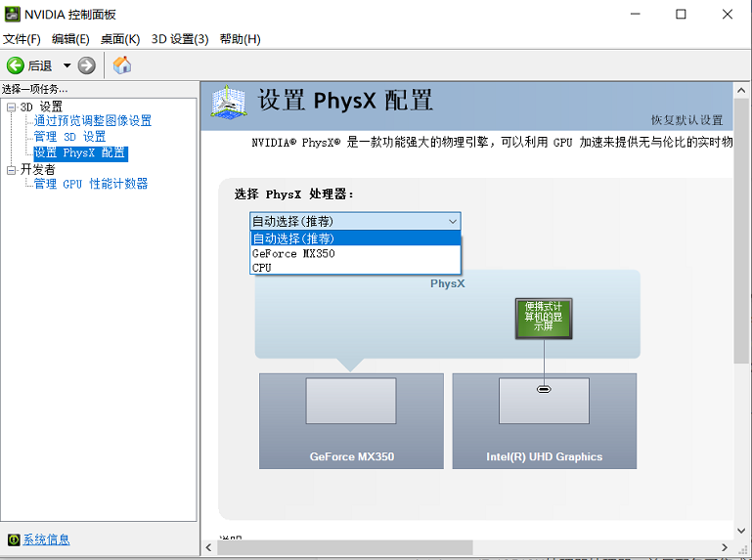Screen dimensions: 752x560
Task: Choose 自动选择(推荐) from the dropdown list
Action: [x=355, y=238]
